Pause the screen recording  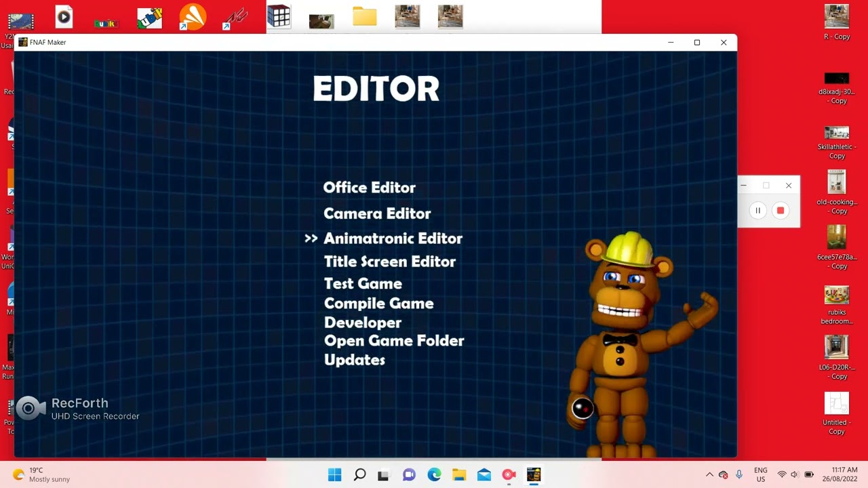click(758, 211)
